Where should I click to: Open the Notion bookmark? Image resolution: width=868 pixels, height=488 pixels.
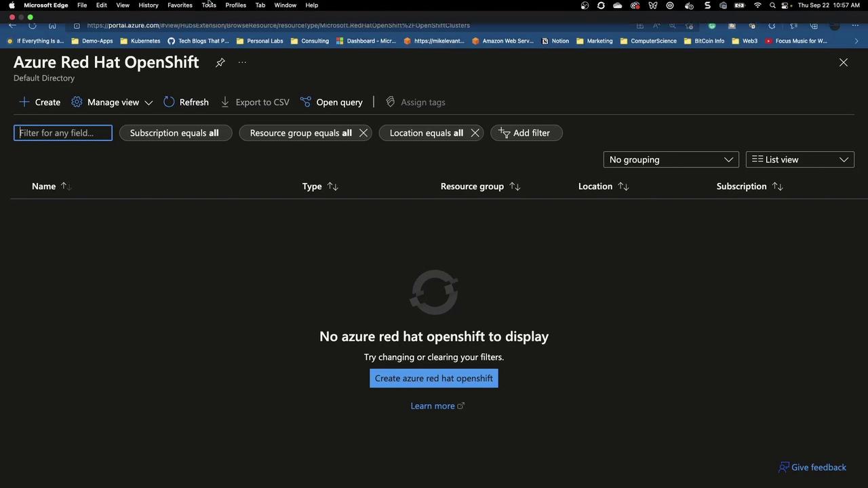click(555, 41)
